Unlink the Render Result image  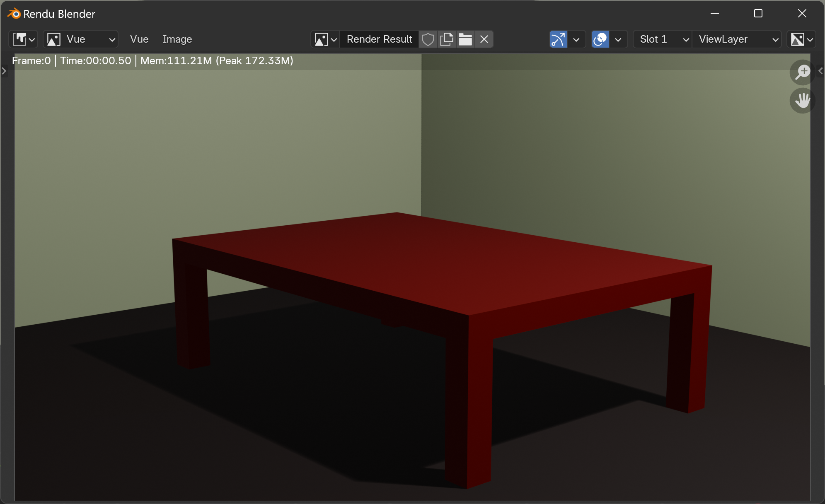(x=484, y=39)
